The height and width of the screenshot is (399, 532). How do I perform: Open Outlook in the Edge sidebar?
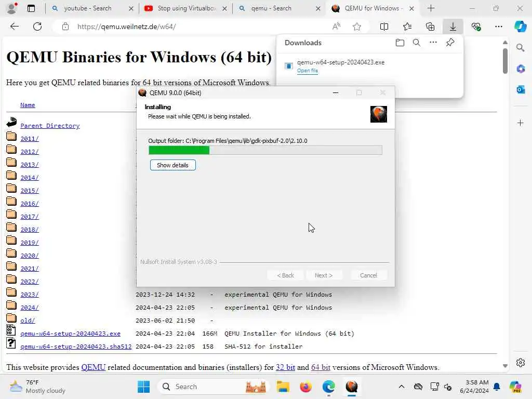coord(521,89)
